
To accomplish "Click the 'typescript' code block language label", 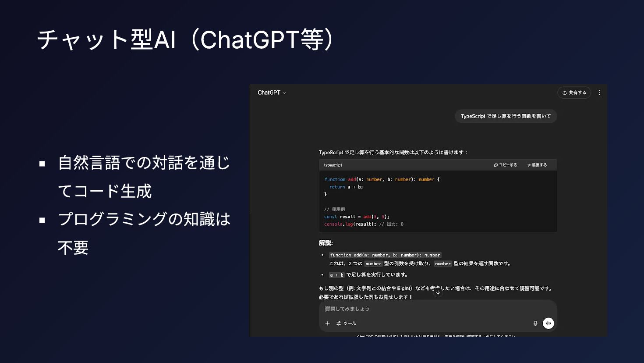I will pos(333,165).
